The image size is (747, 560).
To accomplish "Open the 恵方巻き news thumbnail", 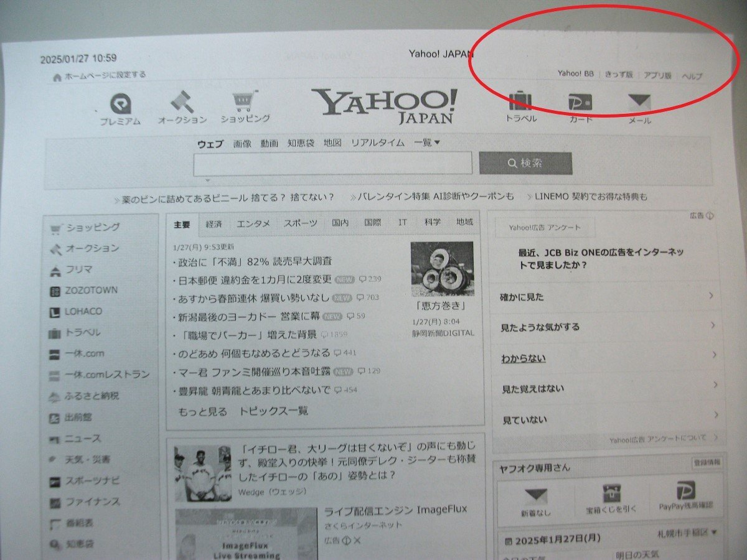I will tap(442, 269).
